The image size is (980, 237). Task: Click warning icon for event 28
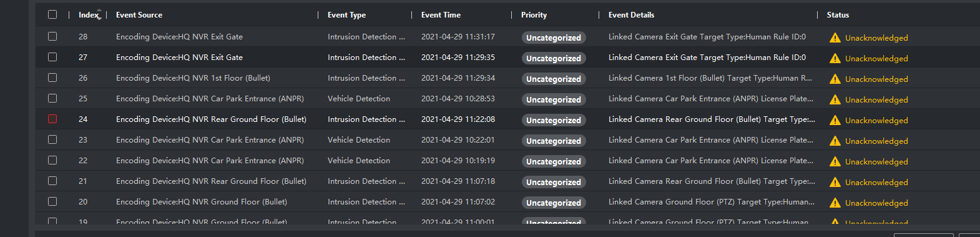(x=835, y=38)
